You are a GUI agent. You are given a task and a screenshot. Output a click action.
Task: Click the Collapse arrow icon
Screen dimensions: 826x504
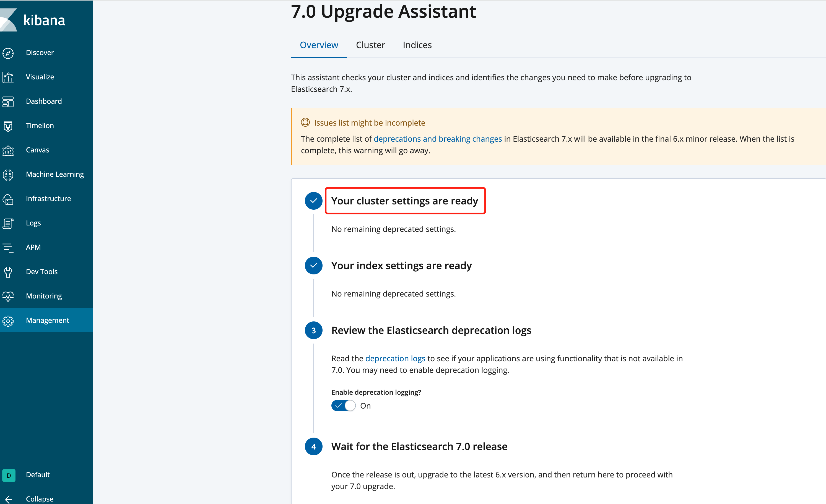click(8, 499)
